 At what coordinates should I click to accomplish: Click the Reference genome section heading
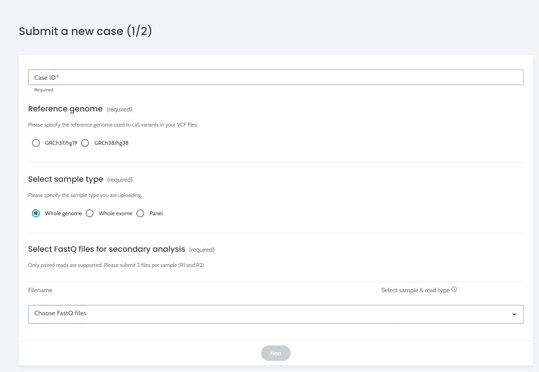[65, 109]
